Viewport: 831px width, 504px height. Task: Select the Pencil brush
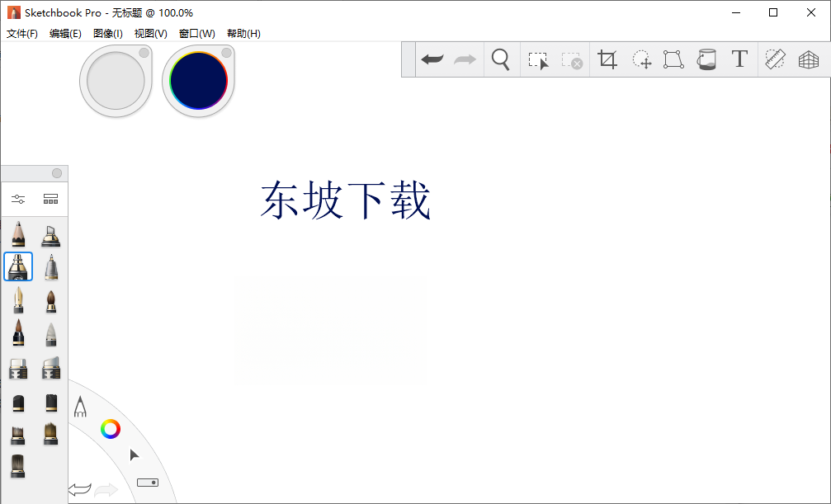(18, 233)
